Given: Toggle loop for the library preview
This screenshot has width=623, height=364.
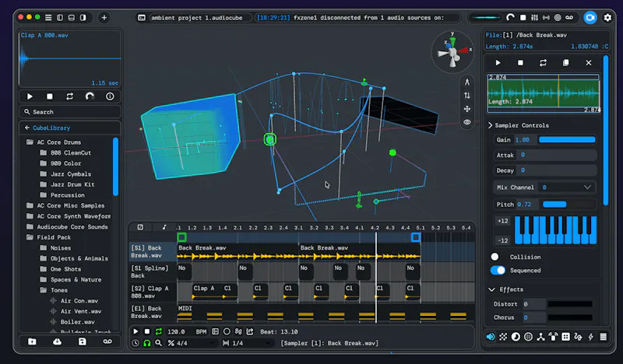Looking at the screenshot, I should click(x=69, y=96).
